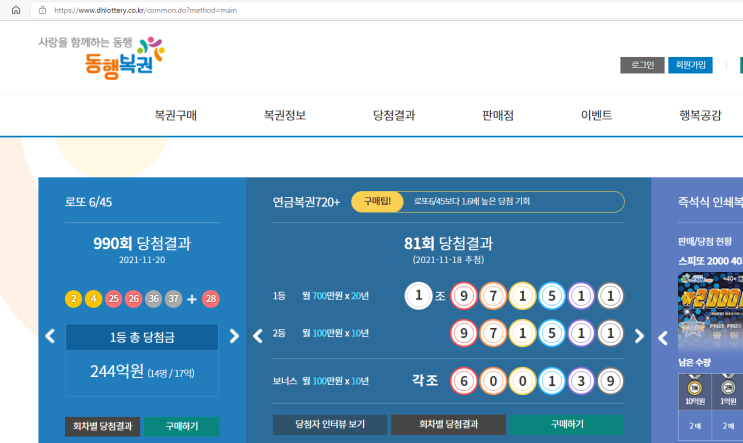The image size is (743, 443).
Task: Click the 1등 10억원 medal icon
Action: coord(695,388)
